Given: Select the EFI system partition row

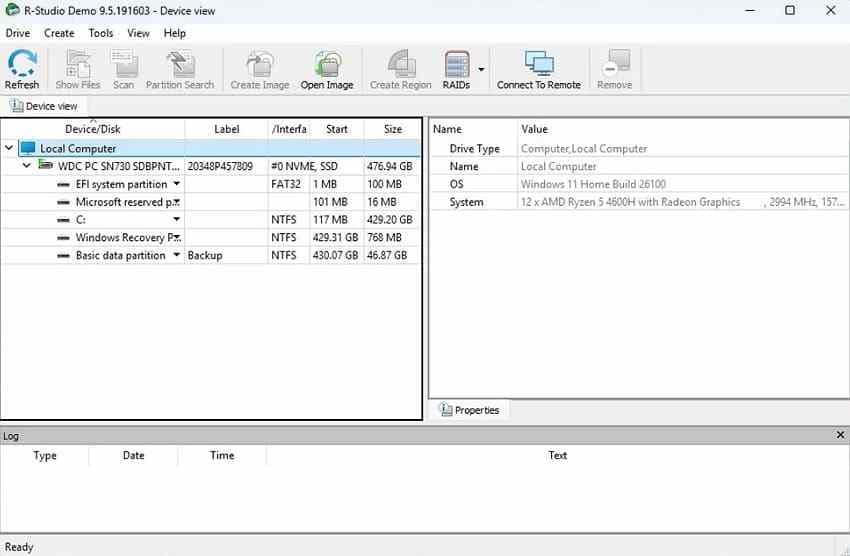Looking at the screenshot, I should [211, 184].
